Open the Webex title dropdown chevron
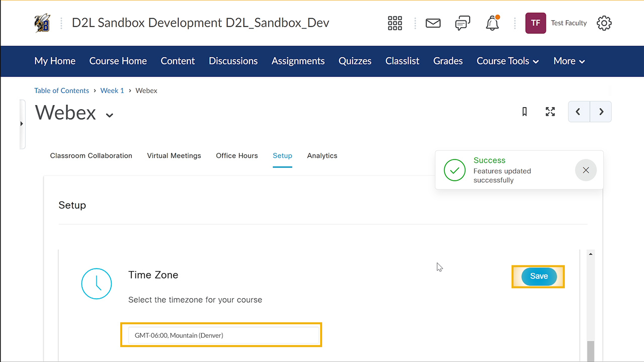Screen dimensions: 644x362 (x=110, y=115)
